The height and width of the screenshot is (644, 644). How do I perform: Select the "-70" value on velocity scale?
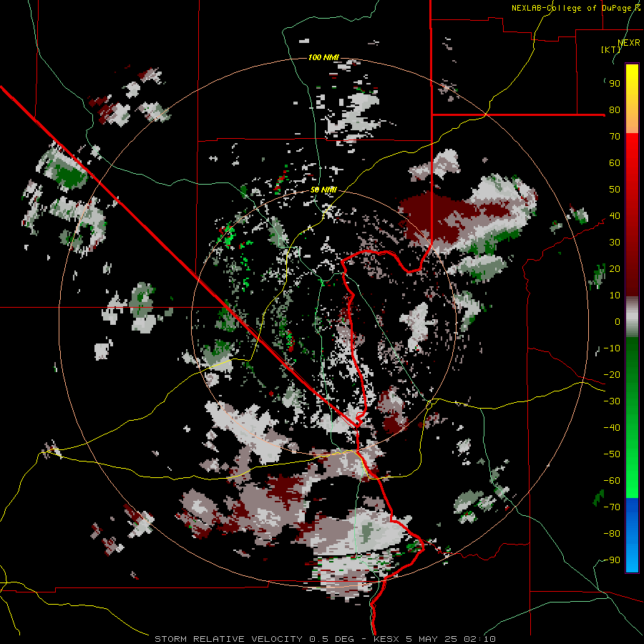pyautogui.click(x=612, y=507)
